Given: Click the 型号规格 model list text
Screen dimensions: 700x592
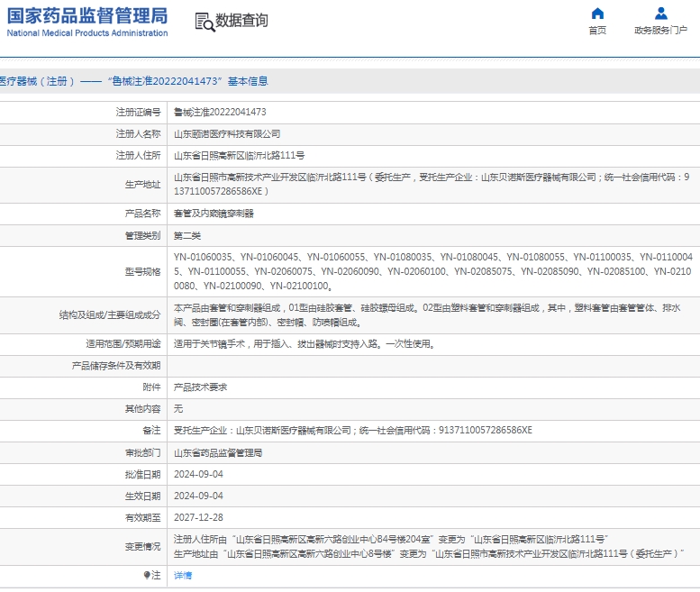Looking at the screenshot, I should tap(433, 271).
